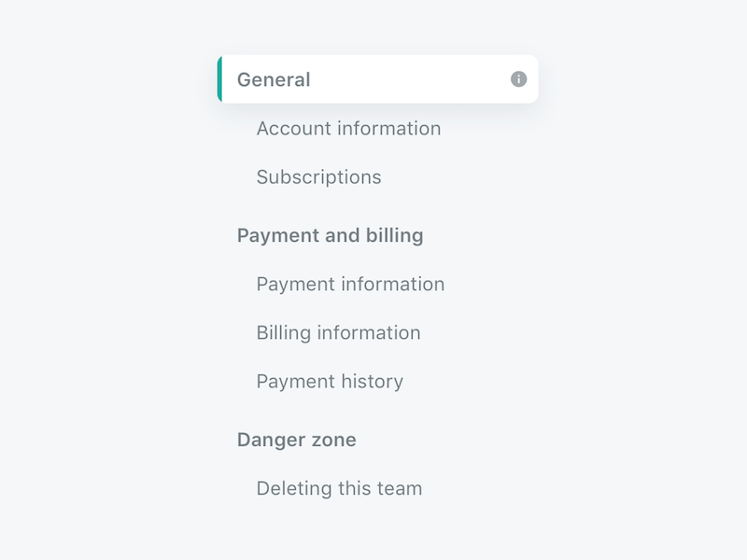Open Account information settings

[348, 129]
